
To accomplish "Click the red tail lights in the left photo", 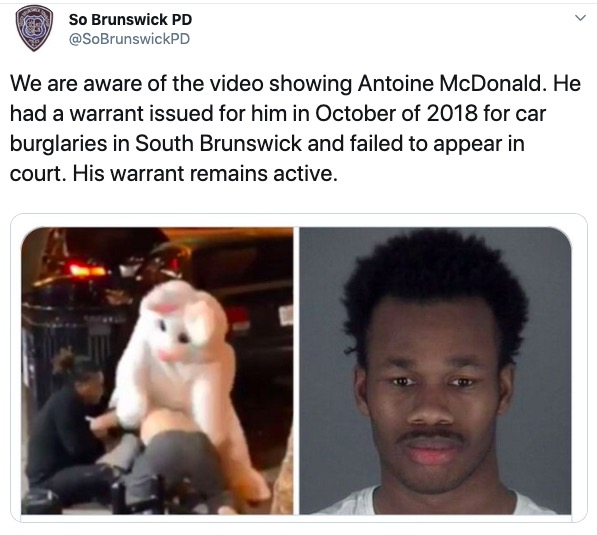I will click(x=87, y=270).
